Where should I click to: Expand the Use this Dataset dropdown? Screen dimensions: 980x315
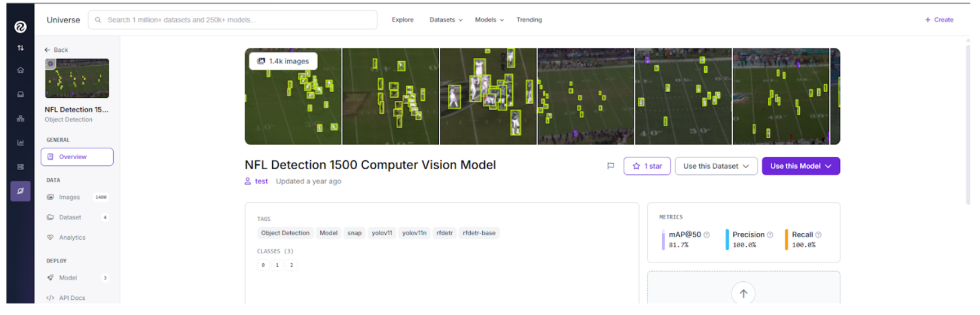[716, 166]
